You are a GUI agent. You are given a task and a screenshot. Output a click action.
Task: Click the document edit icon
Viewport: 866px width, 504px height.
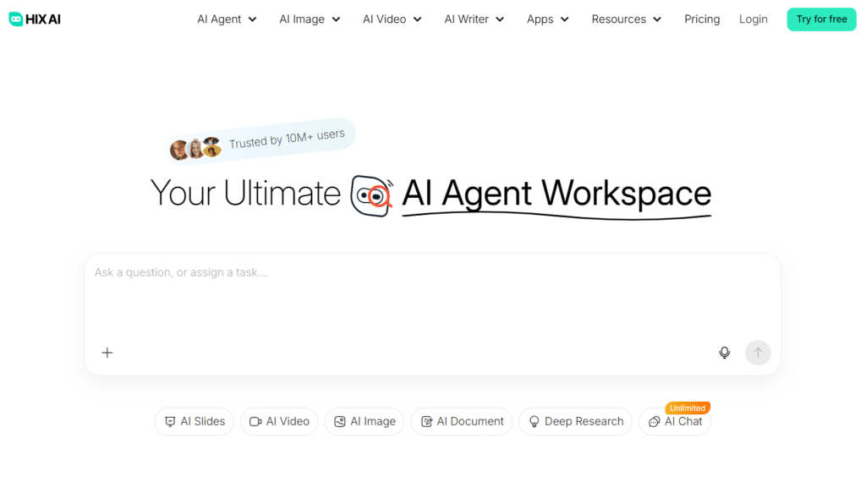426,422
